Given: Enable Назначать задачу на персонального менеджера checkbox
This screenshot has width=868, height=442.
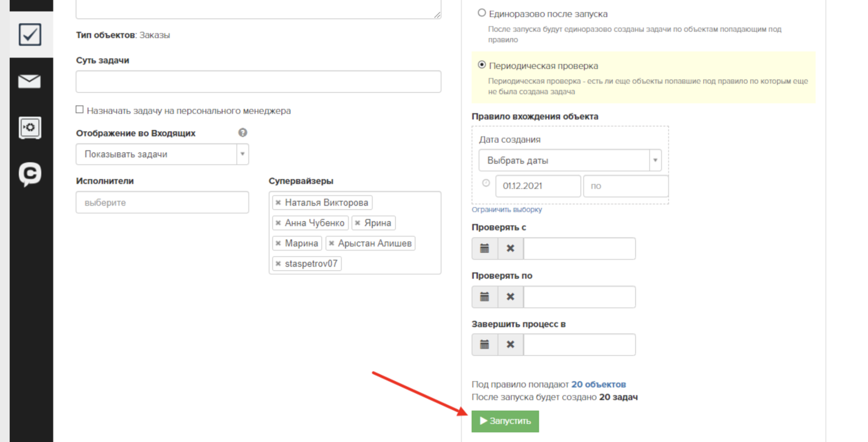Looking at the screenshot, I should (x=80, y=110).
